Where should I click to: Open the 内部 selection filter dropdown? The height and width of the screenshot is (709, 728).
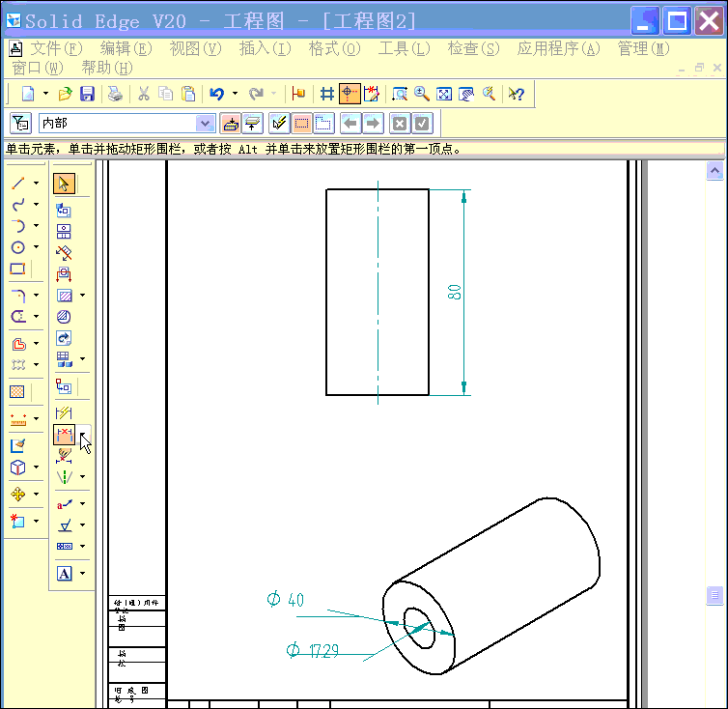click(x=205, y=124)
